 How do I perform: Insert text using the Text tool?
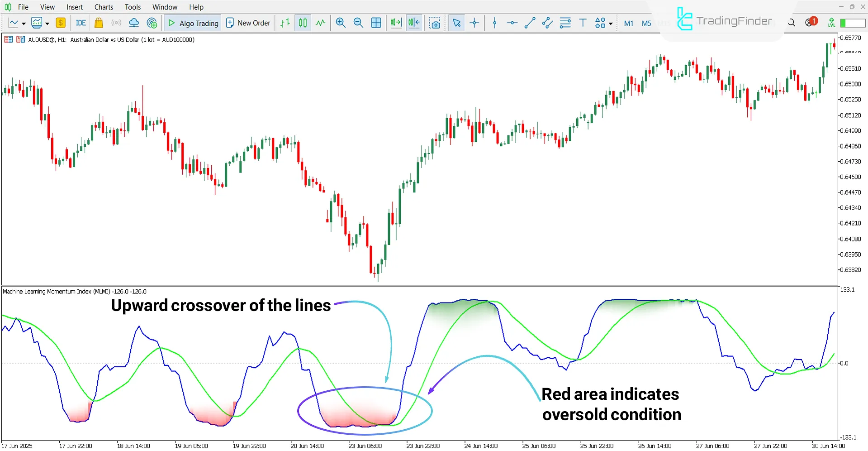pos(583,23)
